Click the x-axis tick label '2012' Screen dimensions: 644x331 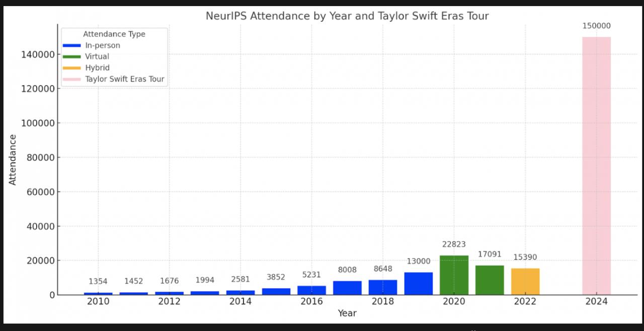170,302
